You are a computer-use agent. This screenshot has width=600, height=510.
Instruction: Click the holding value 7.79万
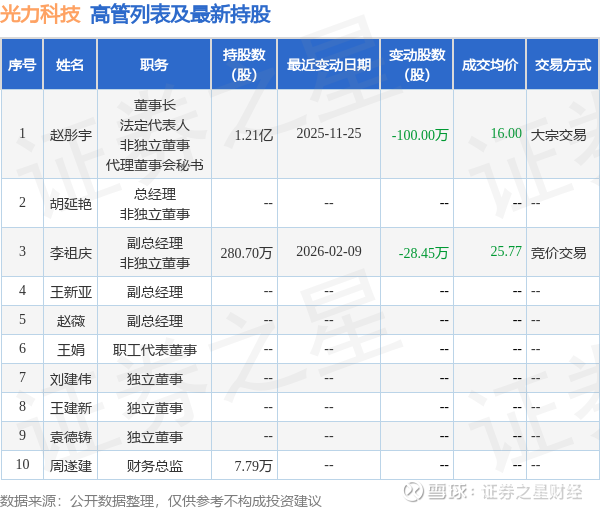(253, 466)
